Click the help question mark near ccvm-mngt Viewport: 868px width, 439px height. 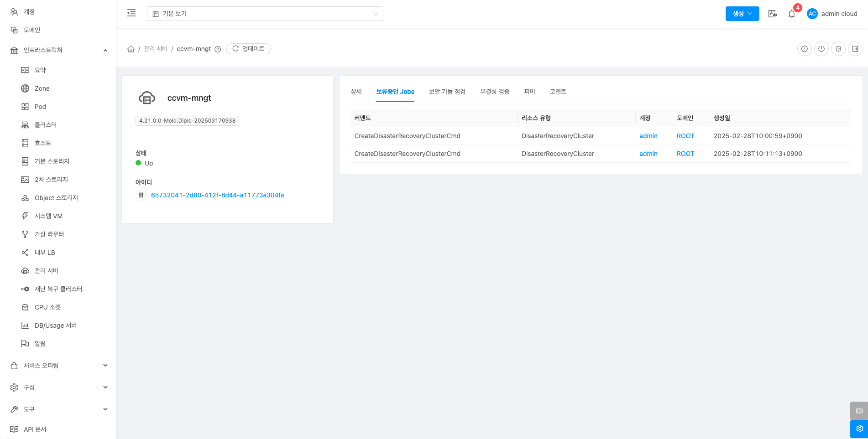pos(218,49)
